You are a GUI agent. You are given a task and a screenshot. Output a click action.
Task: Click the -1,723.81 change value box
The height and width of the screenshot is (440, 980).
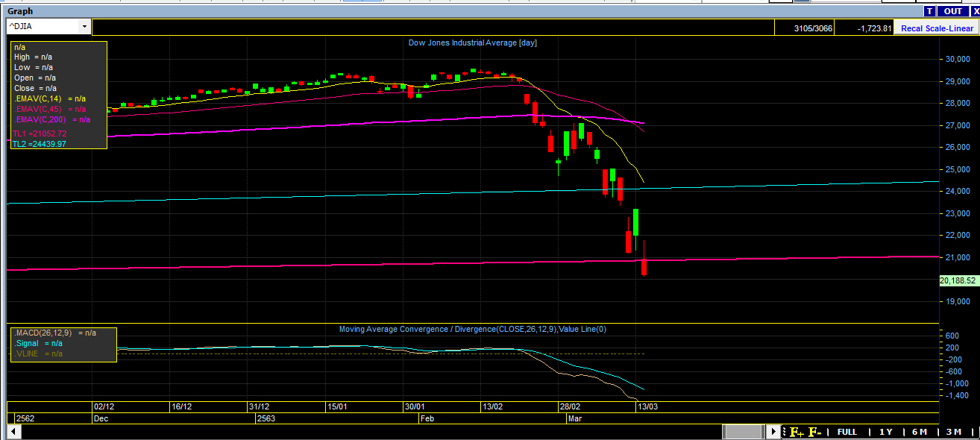click(863, 28)
